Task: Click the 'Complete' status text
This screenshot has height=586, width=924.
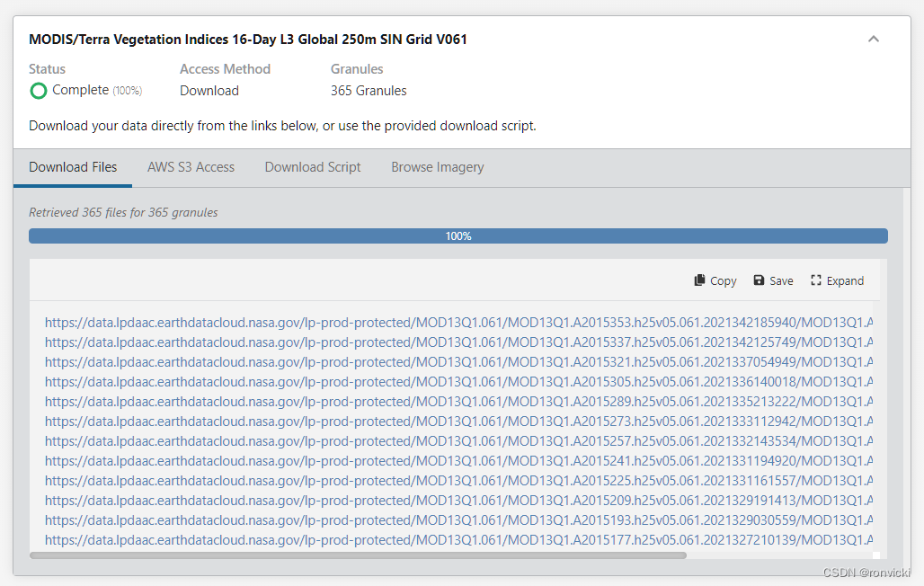Action: [x=80, y=90]
